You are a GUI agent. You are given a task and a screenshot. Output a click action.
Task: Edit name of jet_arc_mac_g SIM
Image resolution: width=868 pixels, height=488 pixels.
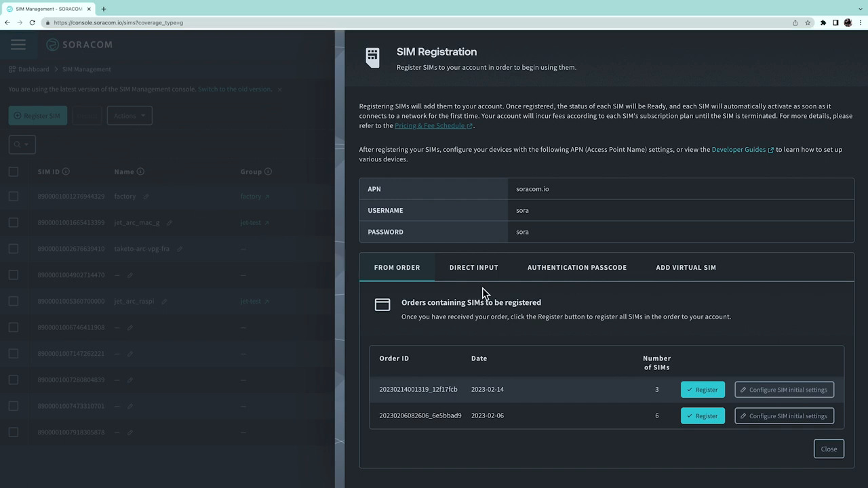[170, 222]
